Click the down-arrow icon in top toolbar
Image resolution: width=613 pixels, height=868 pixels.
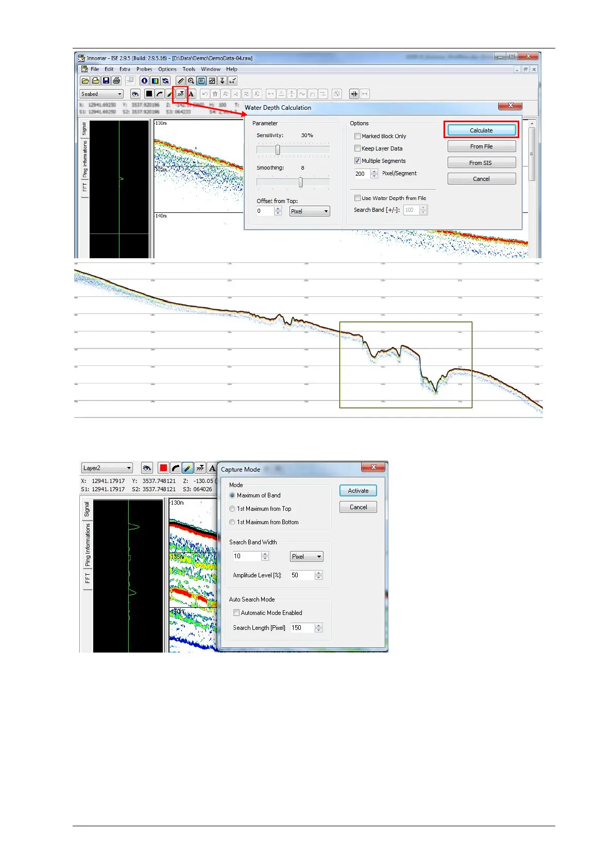(x=222, y=81)
